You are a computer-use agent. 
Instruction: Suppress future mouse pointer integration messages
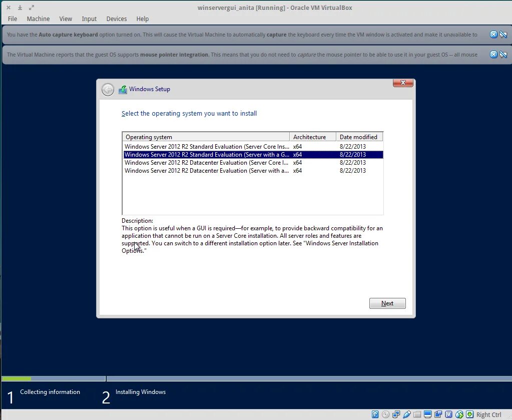click(503, 55)
